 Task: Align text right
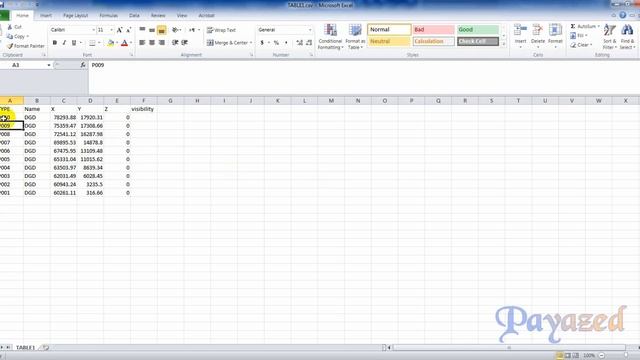click(162, 42)
